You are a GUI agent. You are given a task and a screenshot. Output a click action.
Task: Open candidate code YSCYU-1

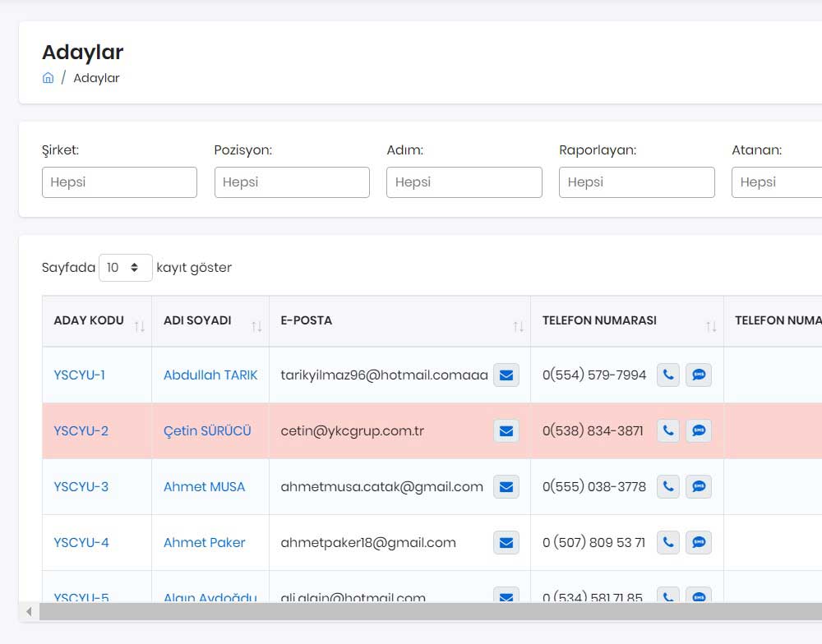79,375
